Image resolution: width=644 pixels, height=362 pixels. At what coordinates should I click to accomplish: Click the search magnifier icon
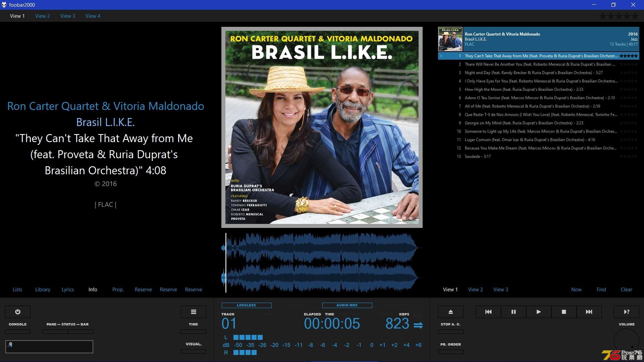(10, 344)
